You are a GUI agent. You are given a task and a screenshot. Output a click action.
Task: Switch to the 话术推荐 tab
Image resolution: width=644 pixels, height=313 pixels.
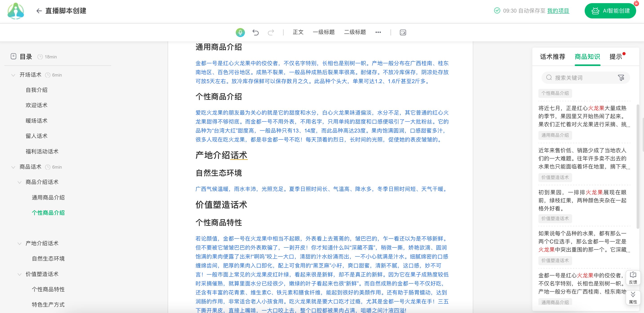point(552,57)
